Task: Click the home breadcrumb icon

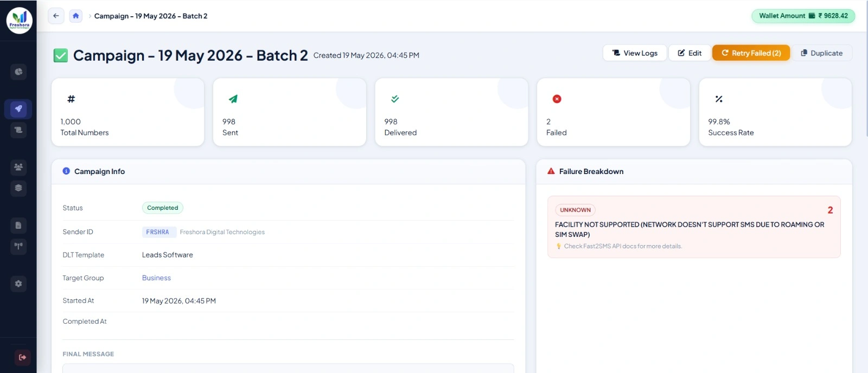Action: tap(76, 16)
